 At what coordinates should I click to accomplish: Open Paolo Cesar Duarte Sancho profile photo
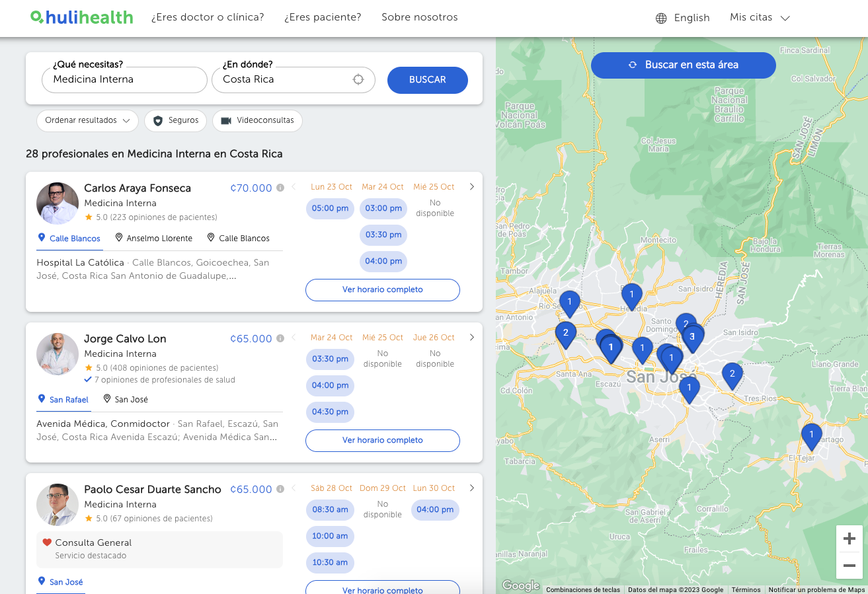pos(58,505)
